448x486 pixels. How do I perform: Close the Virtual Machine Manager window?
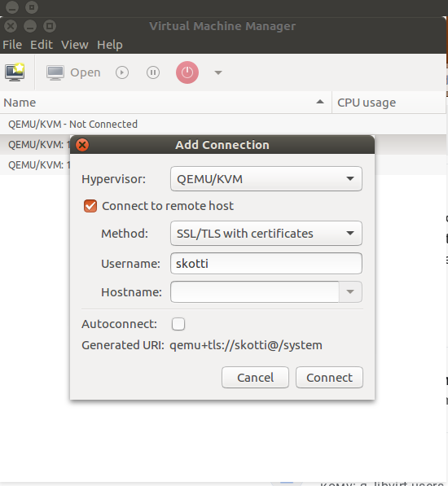(x=11, y=26)
